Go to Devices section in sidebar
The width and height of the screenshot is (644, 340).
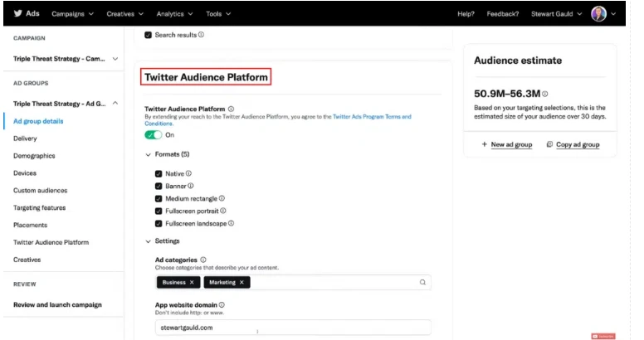[25, 172]
